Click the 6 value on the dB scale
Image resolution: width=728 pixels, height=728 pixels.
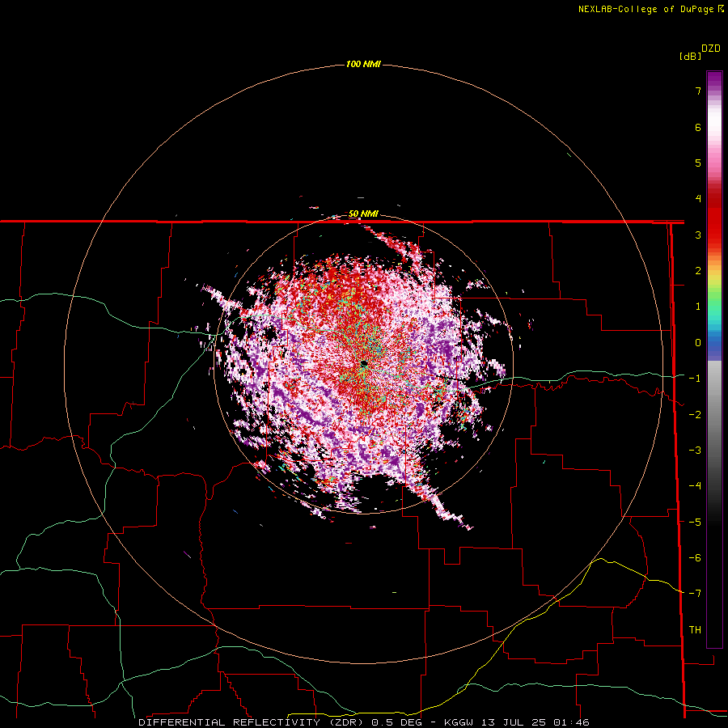coord(698,127)
